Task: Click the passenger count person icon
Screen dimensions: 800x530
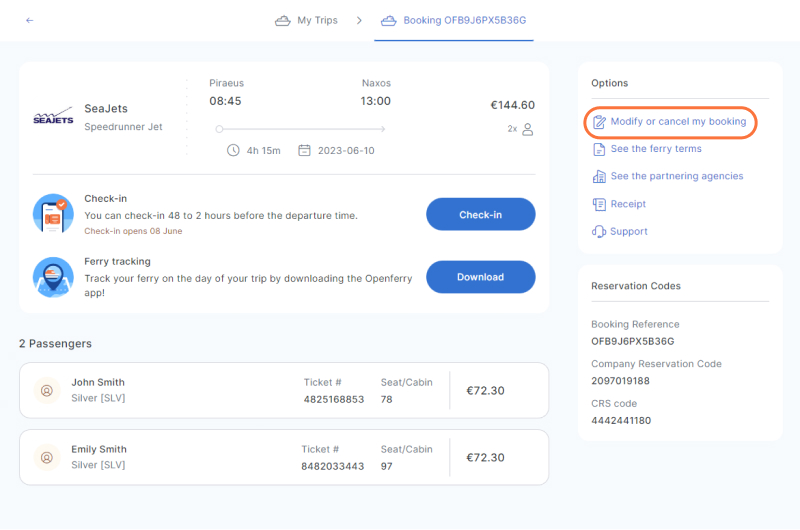Action: tap(528, 129)
